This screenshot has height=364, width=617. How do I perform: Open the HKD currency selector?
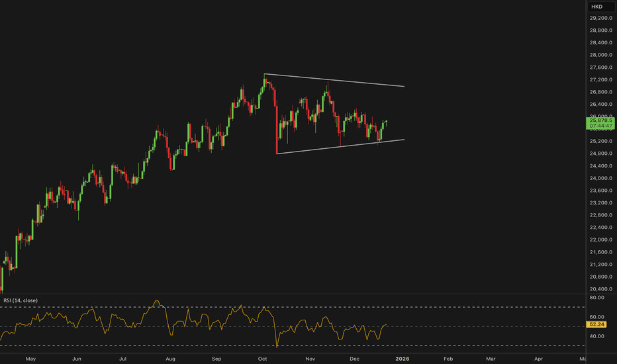pyautogui.click(x=597, y=7)
